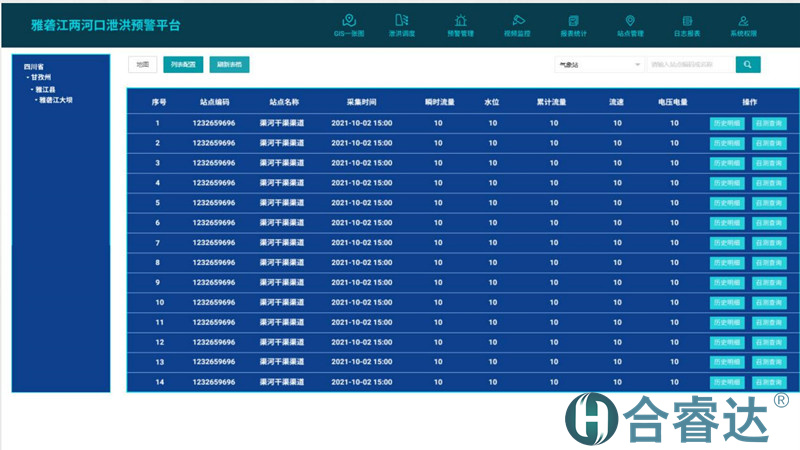Click the station code search input field
This screenshot has width=800, height=450.
click(688, 64)
